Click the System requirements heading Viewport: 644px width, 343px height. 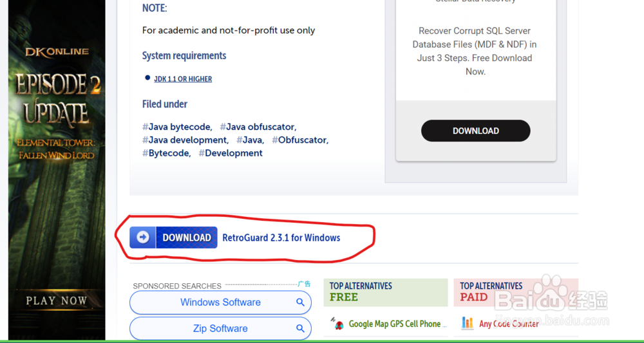click(184, 55)
